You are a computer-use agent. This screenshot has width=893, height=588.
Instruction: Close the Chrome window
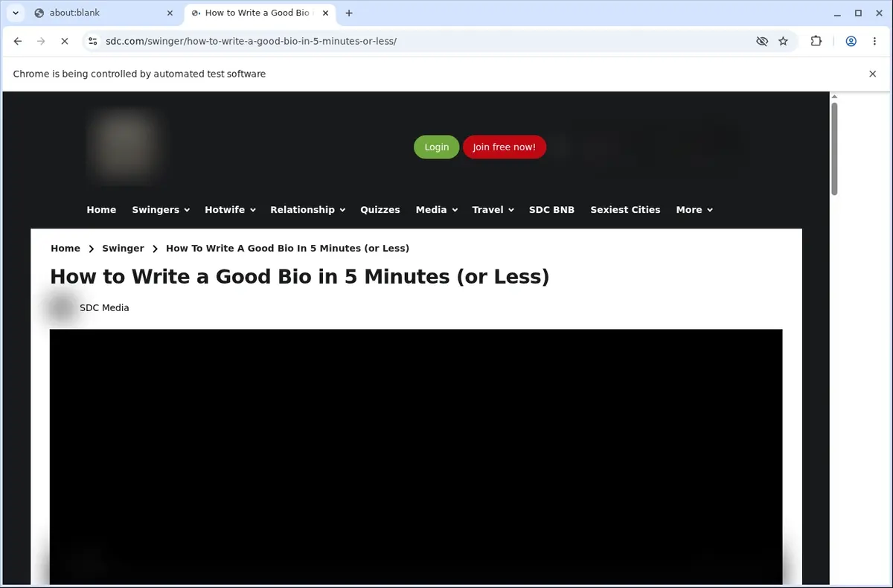[x=878, y=13]
